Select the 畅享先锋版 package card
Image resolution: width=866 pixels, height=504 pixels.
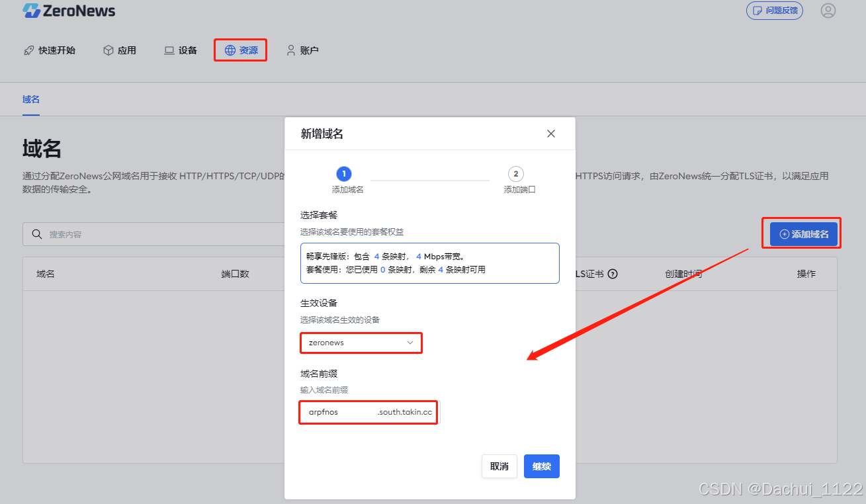[x=430, y=263]
